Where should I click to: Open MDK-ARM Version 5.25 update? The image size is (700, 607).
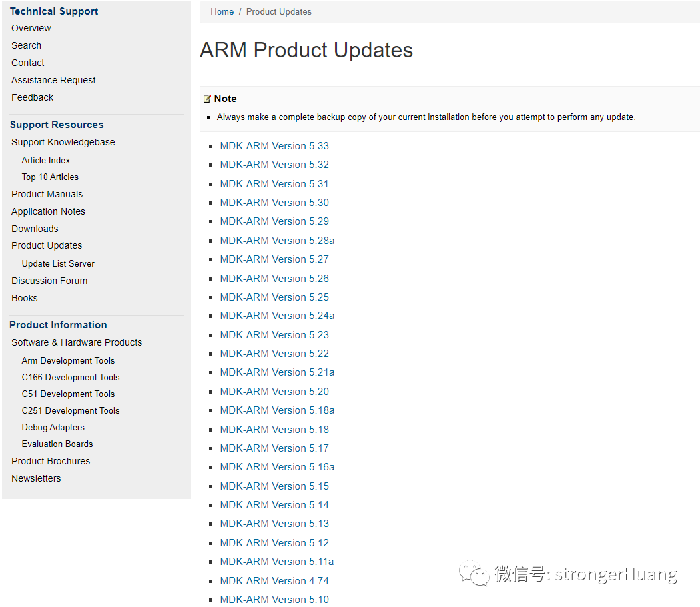[x=274, y=297]
